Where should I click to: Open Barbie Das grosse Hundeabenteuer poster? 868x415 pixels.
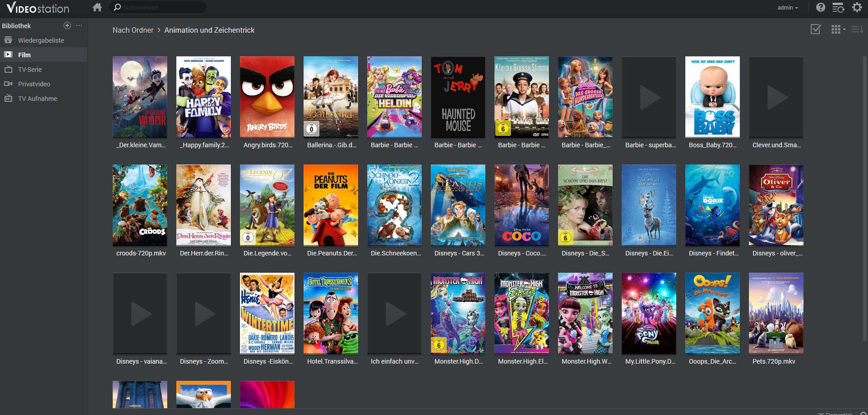(x=585, y=97)
